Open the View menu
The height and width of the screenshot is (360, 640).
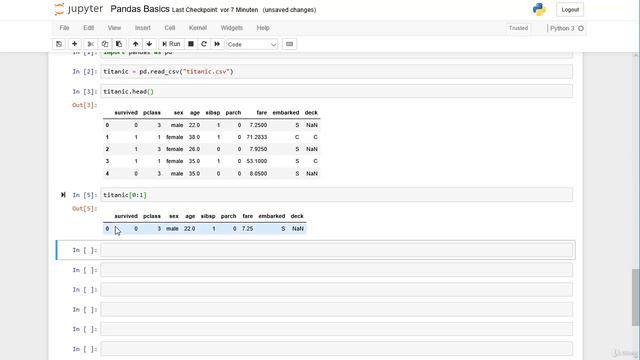click(114, 28)
